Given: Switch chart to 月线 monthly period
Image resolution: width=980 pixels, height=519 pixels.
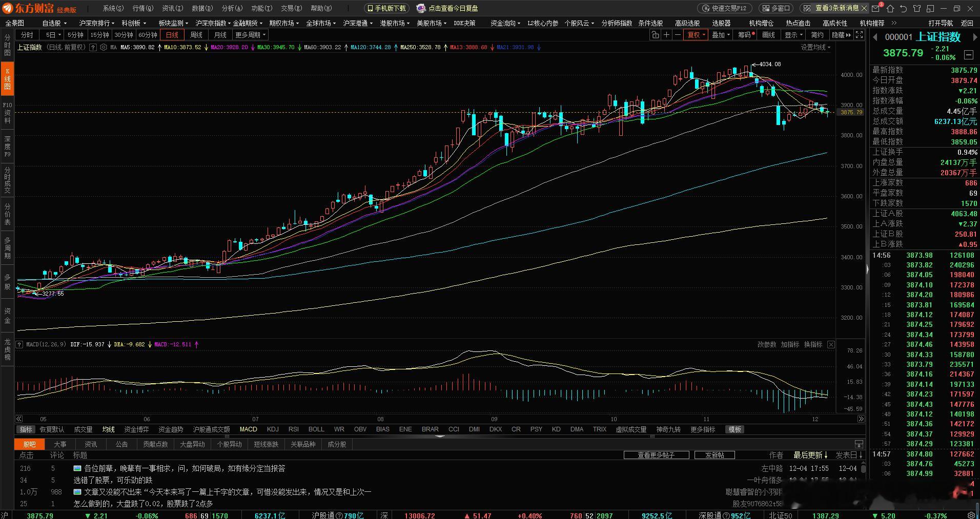Looking at the screenshot, I should [220, 35].
